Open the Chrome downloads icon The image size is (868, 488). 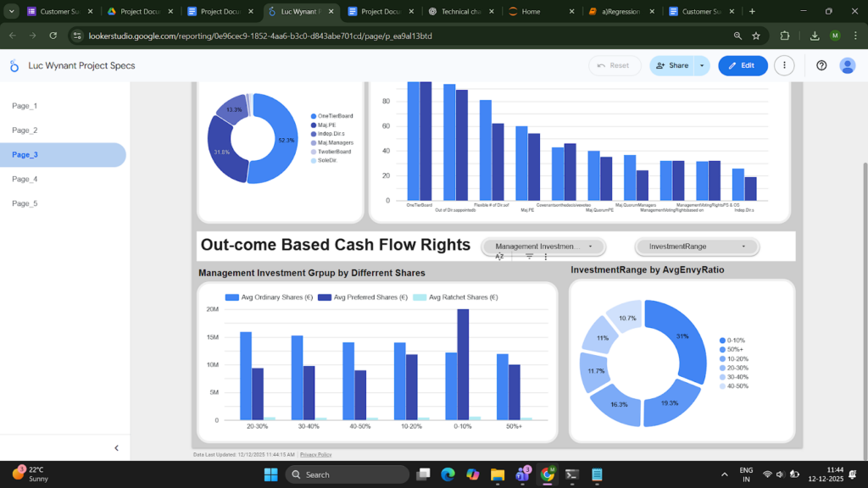[814, 36]
